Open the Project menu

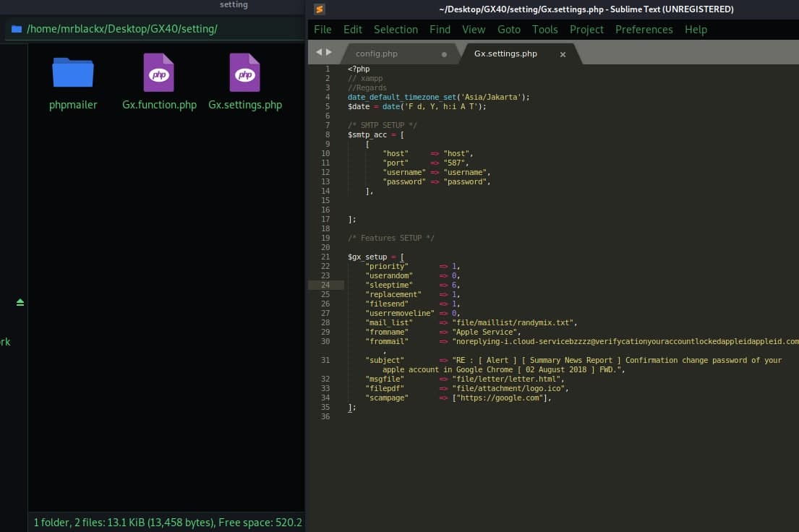586,30
